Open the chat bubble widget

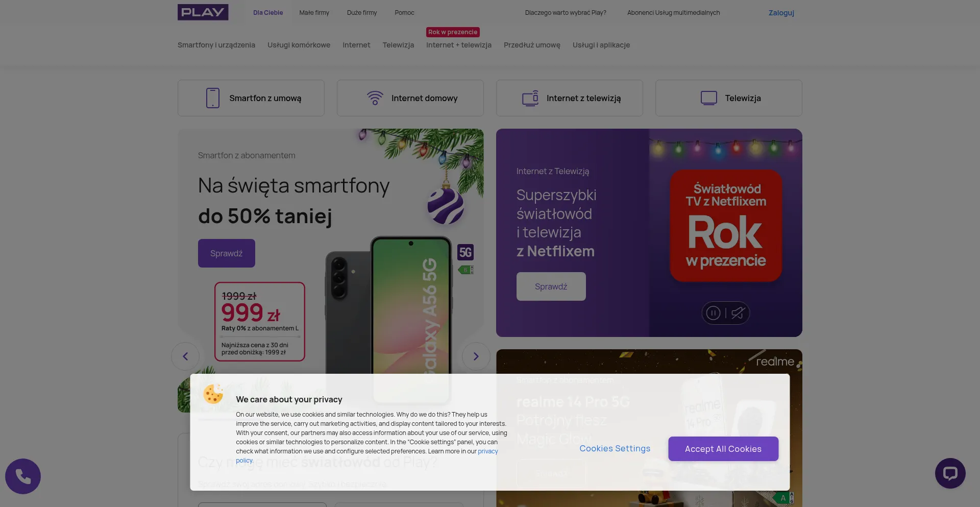tap(950, 473)
